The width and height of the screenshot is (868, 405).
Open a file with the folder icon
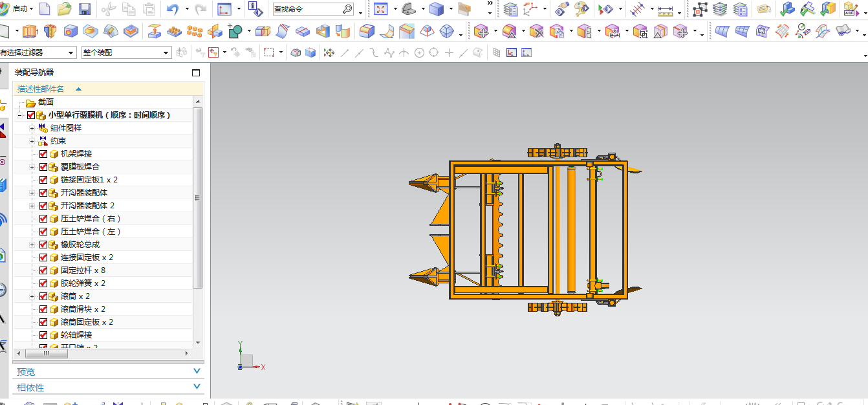(64, 9)
